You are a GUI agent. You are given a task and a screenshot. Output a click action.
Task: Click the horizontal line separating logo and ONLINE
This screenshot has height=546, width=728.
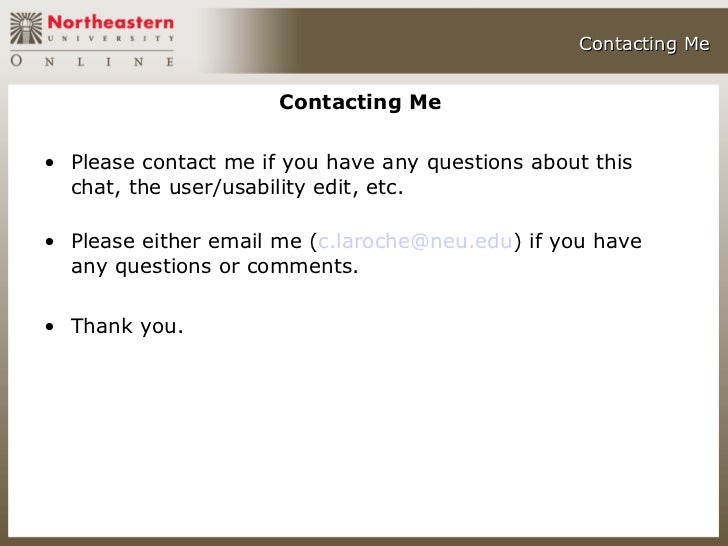(92, 50)
